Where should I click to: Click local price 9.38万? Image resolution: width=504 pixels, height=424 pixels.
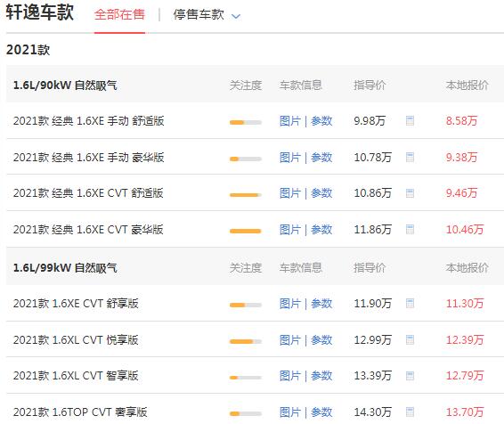click(x=461, y=157)
